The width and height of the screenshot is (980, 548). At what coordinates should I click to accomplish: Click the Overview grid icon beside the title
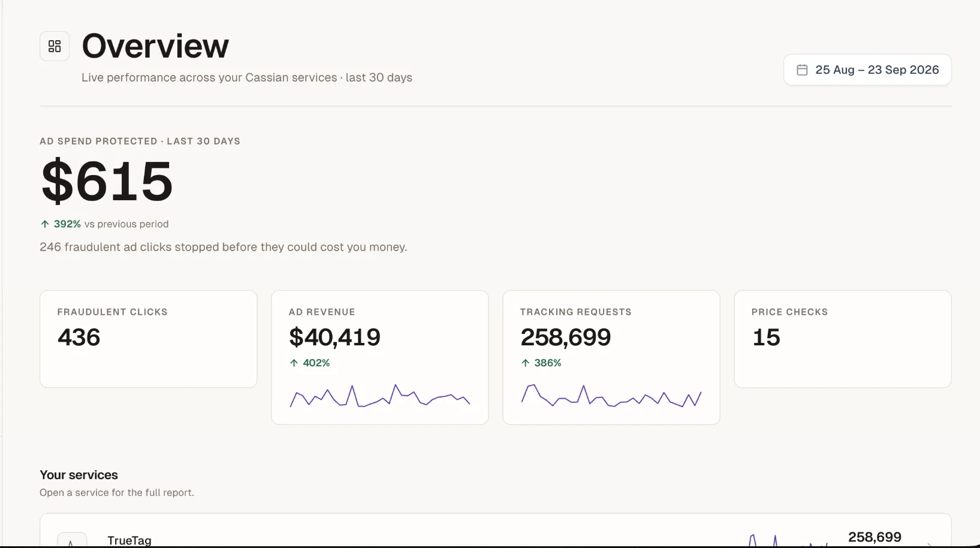(x=55, y=46)
